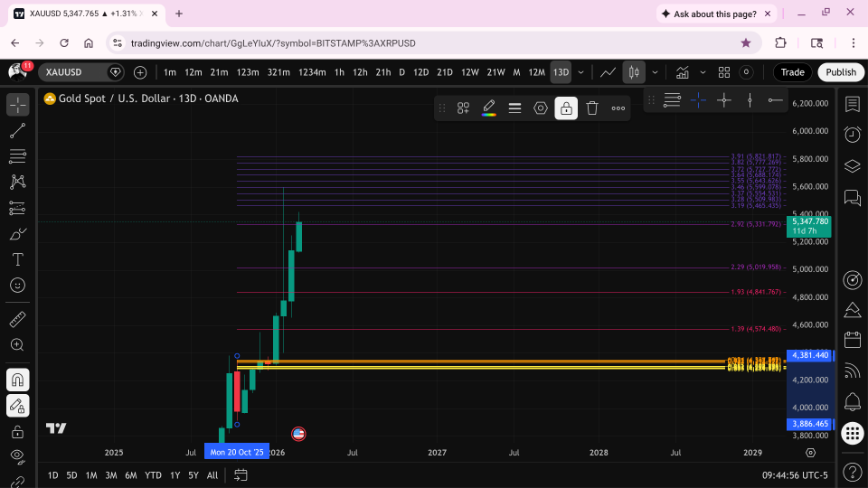The height and width of the screenshot is (488, 868).
Task: Select the Text annotation tool
Action: (18, 259)
